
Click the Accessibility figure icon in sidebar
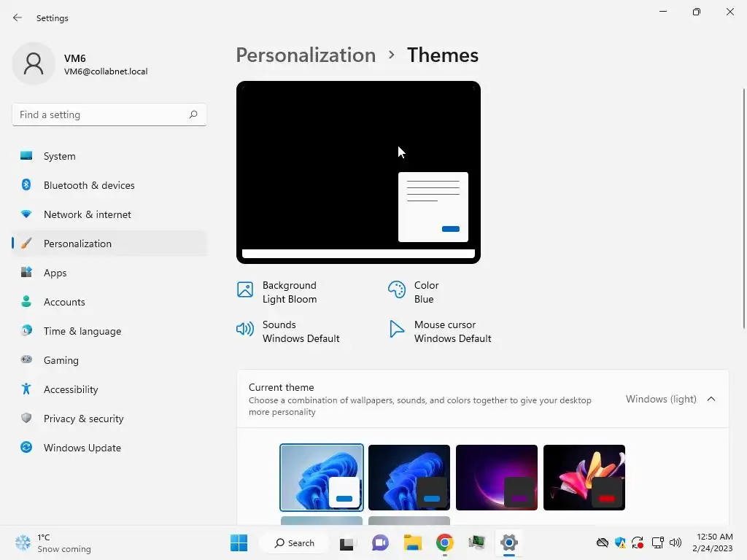pyautogui.click(x=26, y=389)
